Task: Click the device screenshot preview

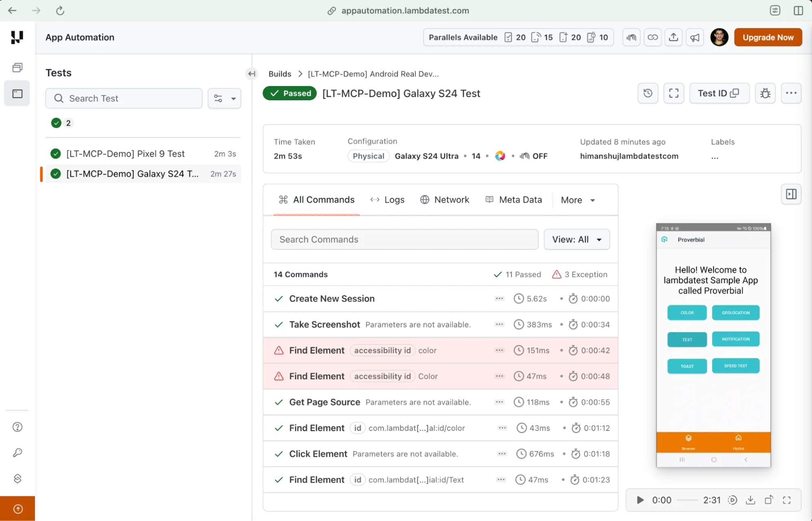Action: point(713,345)
